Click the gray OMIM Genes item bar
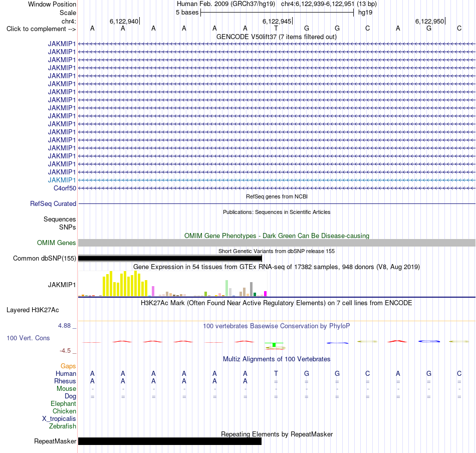Viewport: 476px width, 453px height. [x=277, y=243]
